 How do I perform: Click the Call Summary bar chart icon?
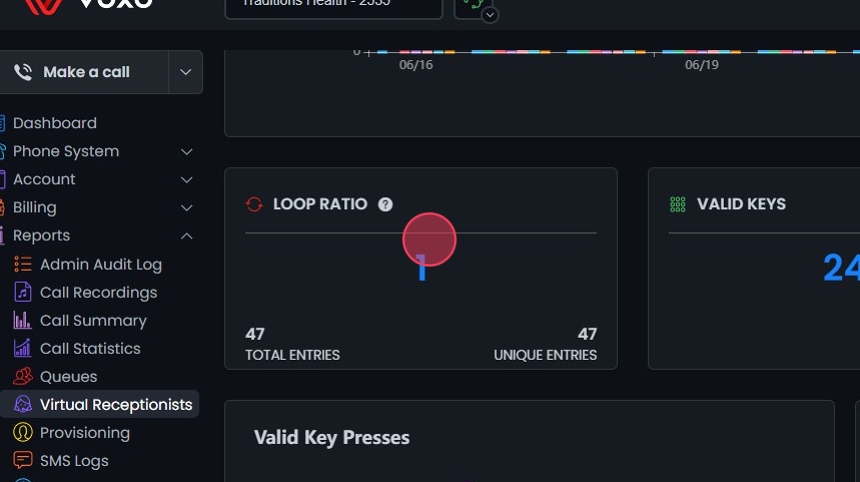[x=22, y=320]
